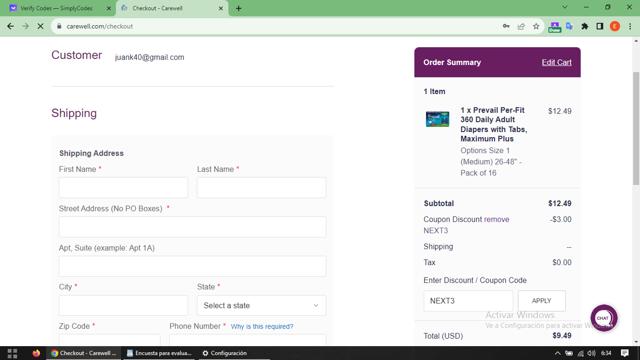Open the SimplyCodes extension icon
The width and height of the screenshot is (640, 360).
[x=554, y=27]
